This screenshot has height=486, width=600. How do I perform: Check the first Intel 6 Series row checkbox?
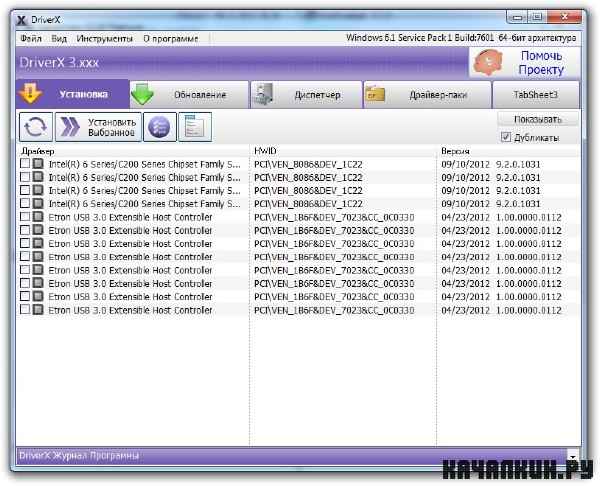click(25, 164)
